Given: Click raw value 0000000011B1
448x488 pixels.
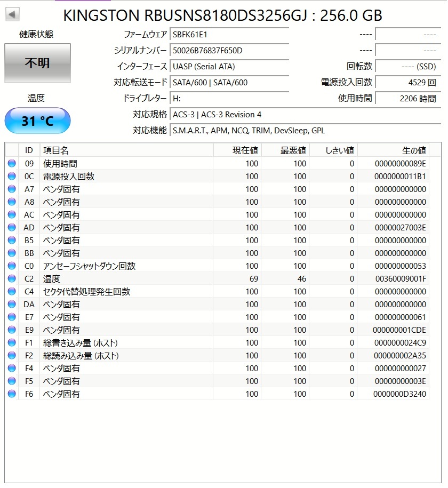Looking at the screenshot, I should [400, 177].
